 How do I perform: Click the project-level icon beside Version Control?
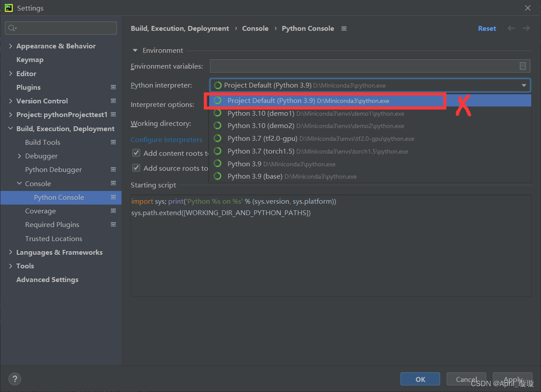(113, 101)
